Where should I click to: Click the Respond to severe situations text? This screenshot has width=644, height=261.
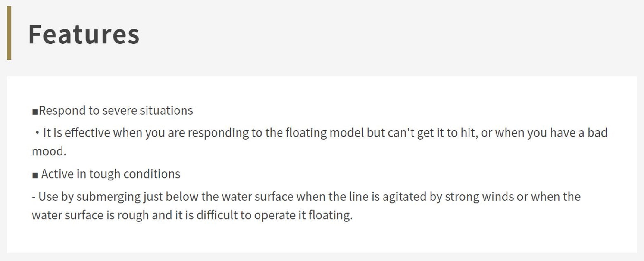116,111
